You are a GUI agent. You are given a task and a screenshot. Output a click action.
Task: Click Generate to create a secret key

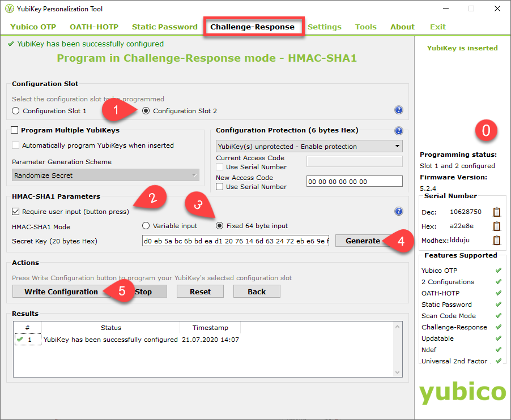363,241
